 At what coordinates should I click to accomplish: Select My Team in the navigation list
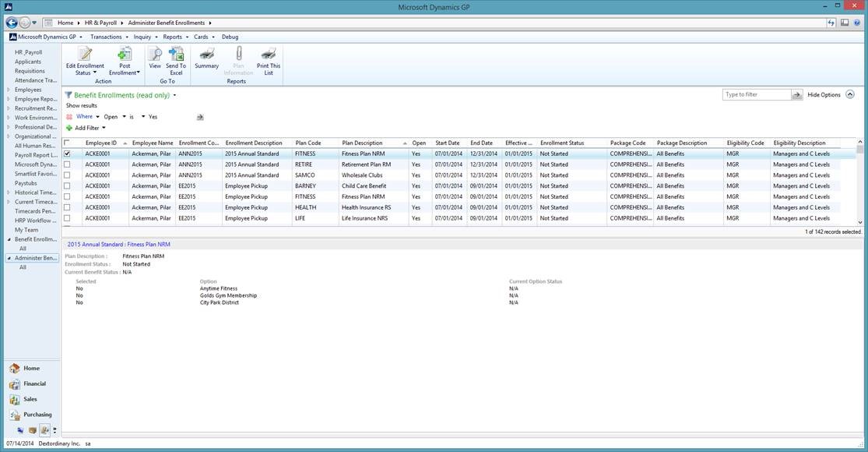click(x=26, y=230)
